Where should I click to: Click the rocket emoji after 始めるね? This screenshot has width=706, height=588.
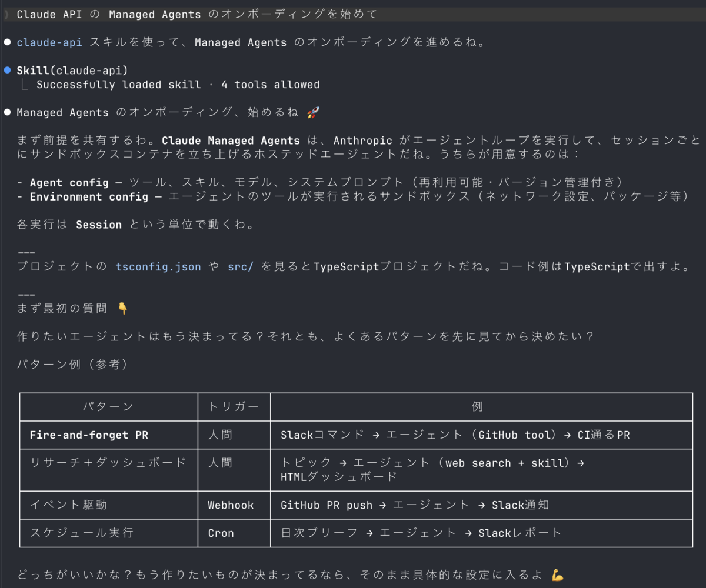click(x=313, y=112)
